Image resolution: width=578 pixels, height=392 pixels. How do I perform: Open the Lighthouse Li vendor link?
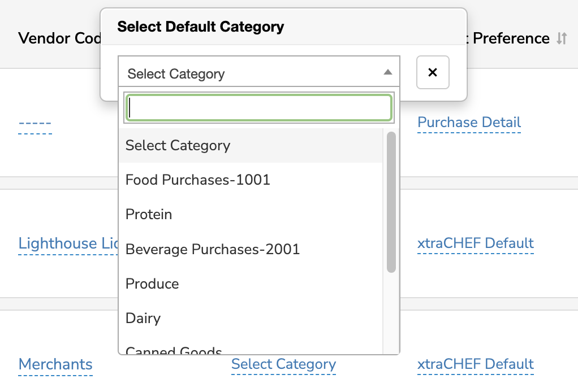pos(68,243)
